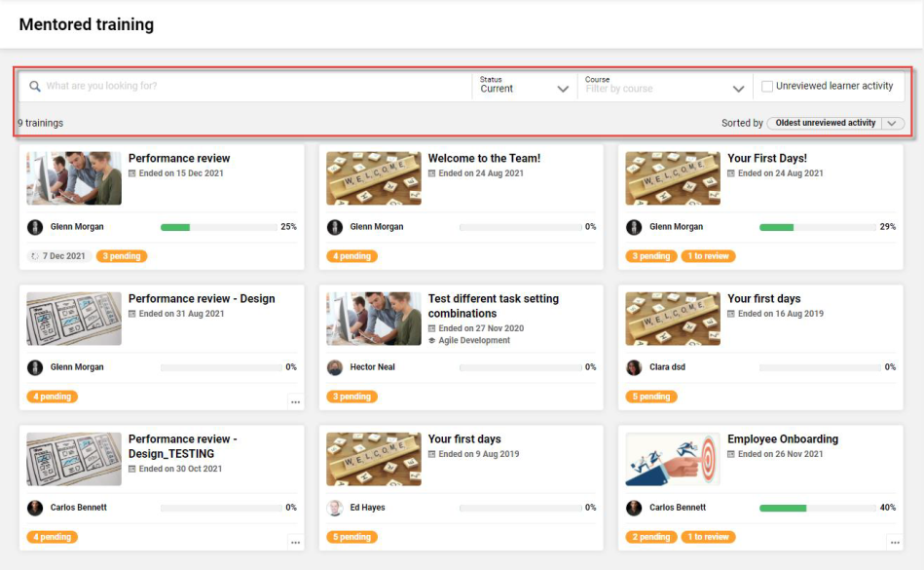Click Hector Neal's avatar icon
Viewport: 924px width, 570px height.
tap(335, 367)
